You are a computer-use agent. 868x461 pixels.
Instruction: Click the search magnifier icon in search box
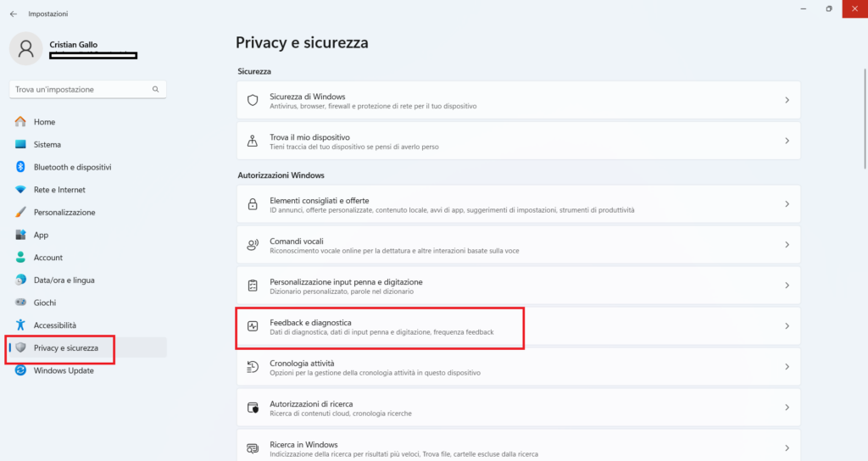[x=156, y=89]
